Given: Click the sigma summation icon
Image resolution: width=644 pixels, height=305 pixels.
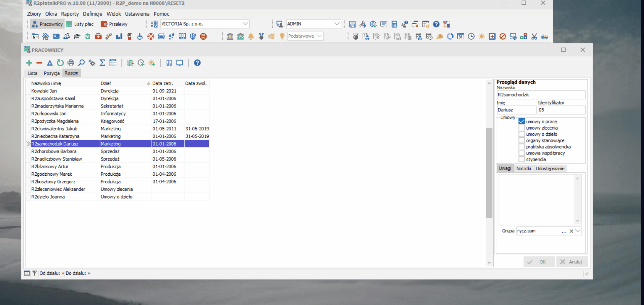Looking at the screenshot, I should (102, 63).
